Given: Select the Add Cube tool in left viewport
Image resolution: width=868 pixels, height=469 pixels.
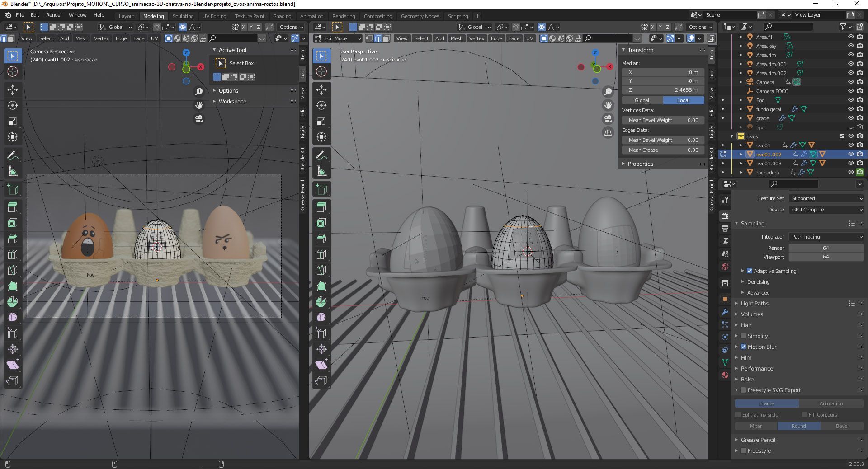Looking at the screenshot, I should click(13, 189).
